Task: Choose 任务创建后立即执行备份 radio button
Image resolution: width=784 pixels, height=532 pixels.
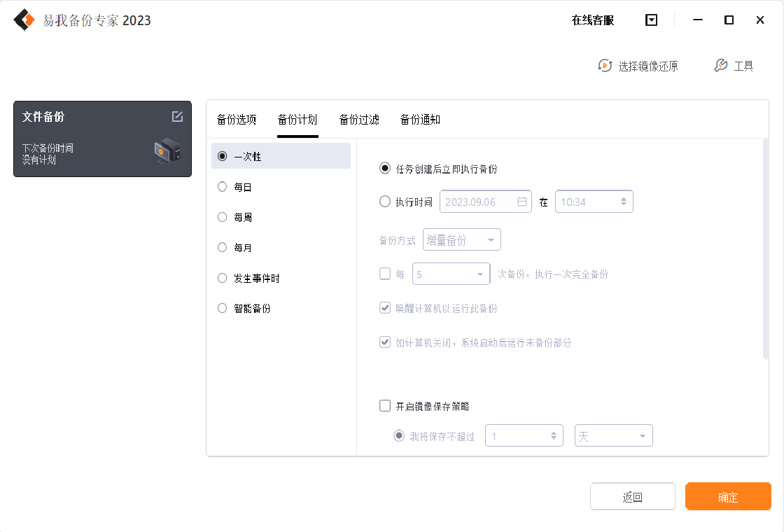Action: pyautogui.click(x=384, y=169)
